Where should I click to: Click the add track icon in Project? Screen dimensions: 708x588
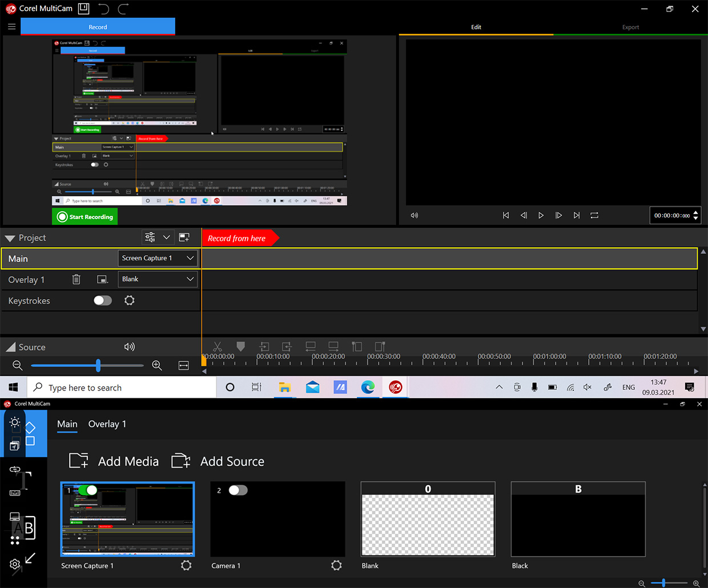184,237
